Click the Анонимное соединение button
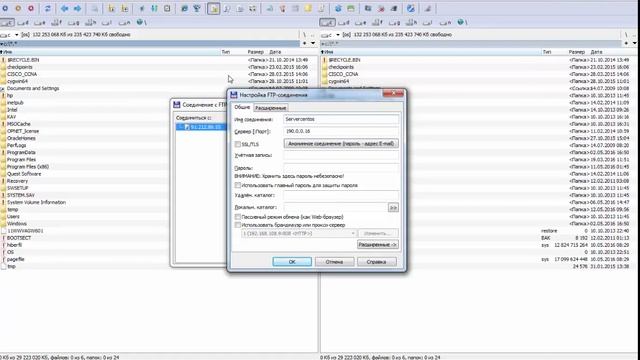 click(x=341, y=144)
